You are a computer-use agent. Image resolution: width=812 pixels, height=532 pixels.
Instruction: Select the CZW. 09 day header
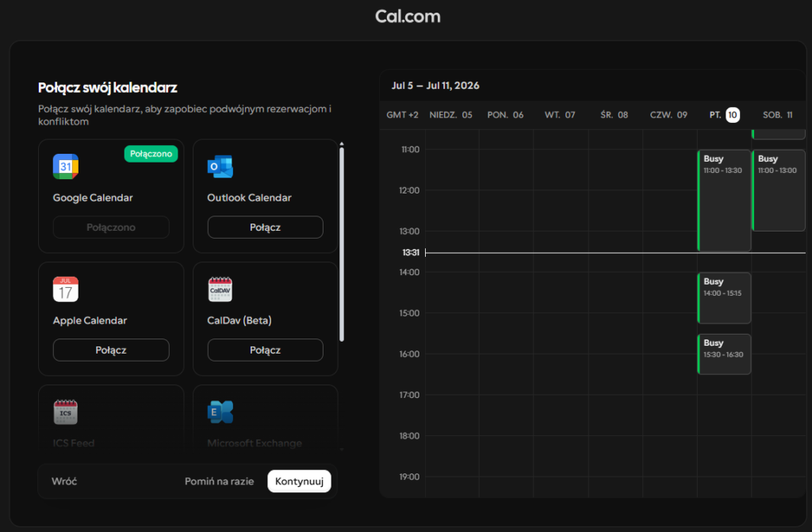click(668, 115)
